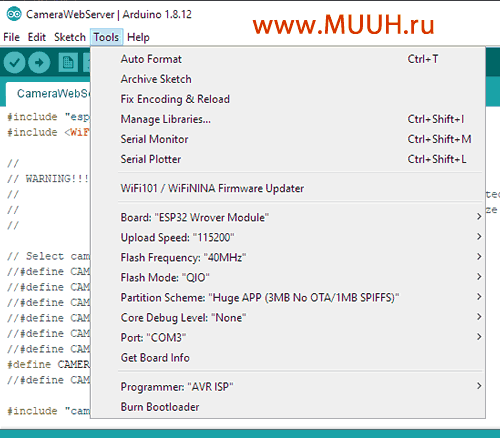Expand Programmer: "AVR ISP" submenu
Screen dimensions: 500x438
(x=288, y=387)
